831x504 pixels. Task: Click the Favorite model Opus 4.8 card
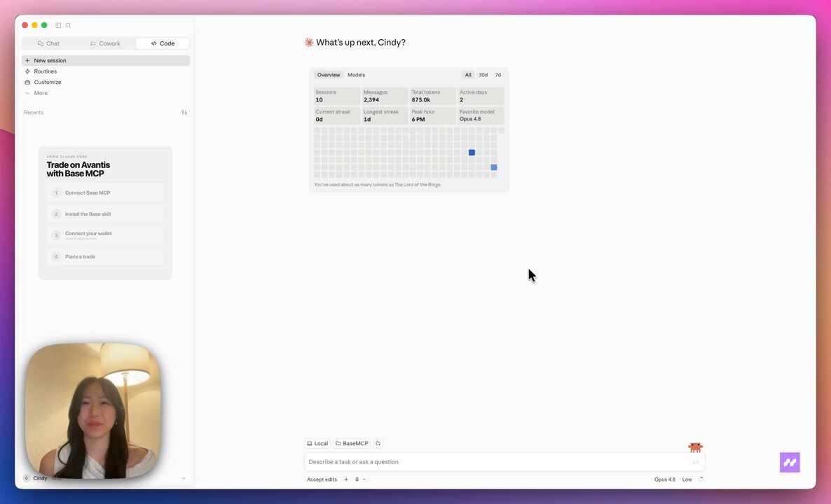pos(481,115)
